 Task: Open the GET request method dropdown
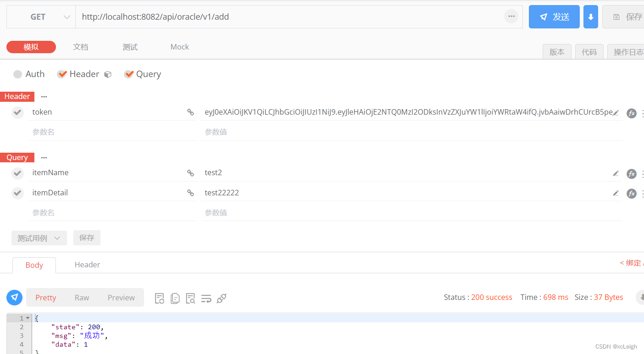pyautogui.click(x=41, y=17)
